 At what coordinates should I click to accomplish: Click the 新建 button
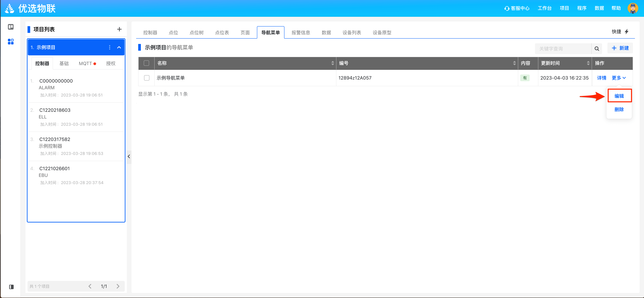620,48
